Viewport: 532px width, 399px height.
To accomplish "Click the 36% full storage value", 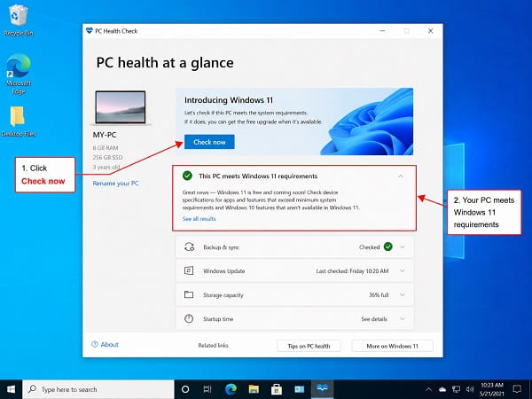I will (x=379, y=295).
